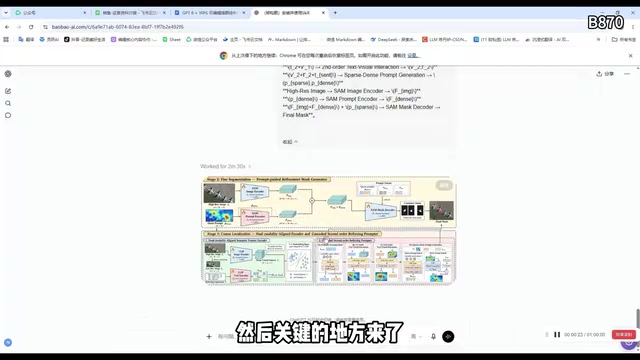Open the model level dropdown in the composer
The width and height of the screenshot is (640, 360).
(416, 337)
